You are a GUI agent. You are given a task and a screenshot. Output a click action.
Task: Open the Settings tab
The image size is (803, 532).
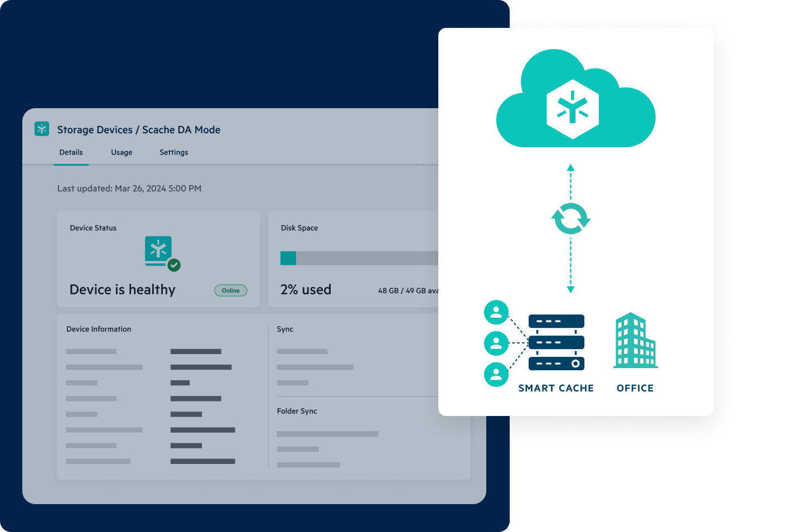pos(173,152)
